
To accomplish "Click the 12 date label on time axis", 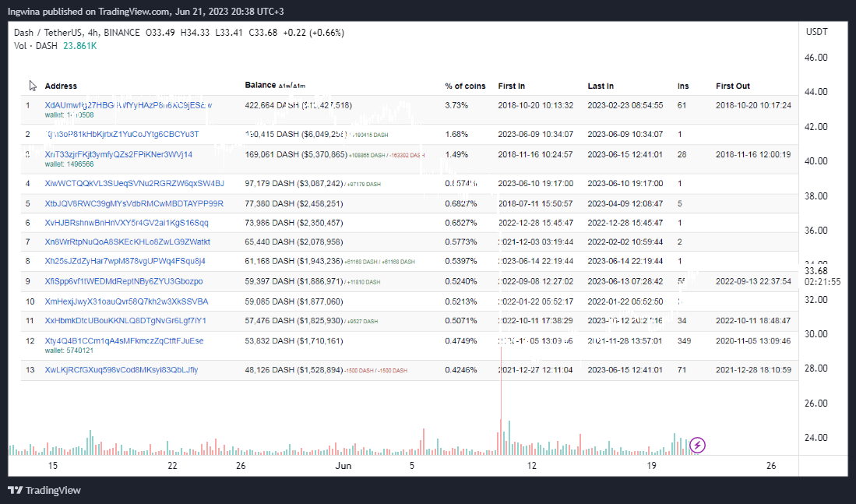I will tap(532, 466).
